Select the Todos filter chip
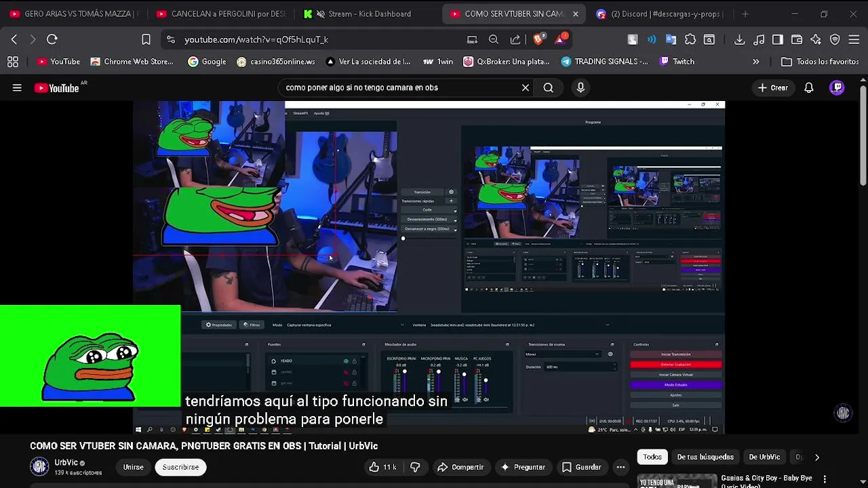 (x=652, y=457)
